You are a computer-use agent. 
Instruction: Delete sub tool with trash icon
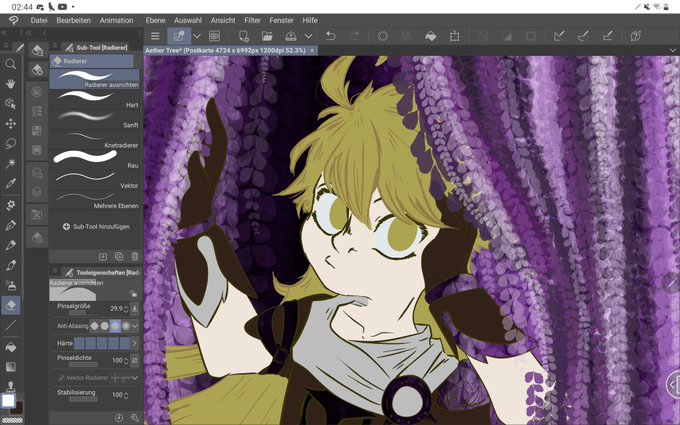[x=135, y=256]
